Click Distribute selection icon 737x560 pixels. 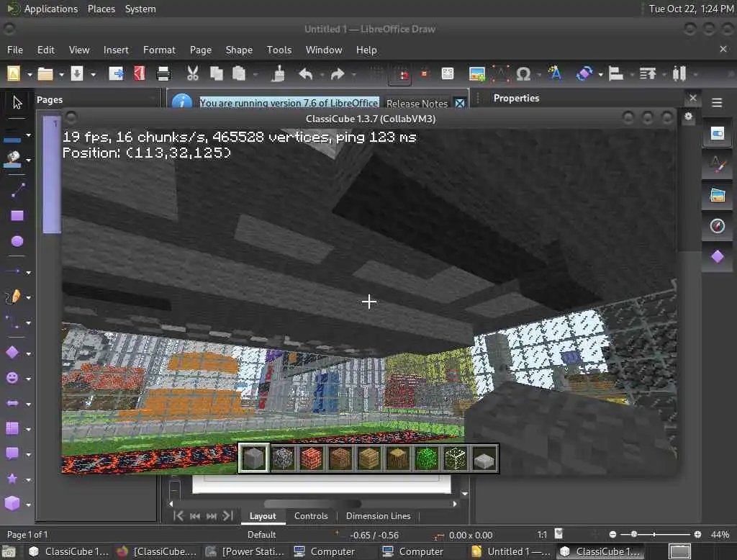679,74
